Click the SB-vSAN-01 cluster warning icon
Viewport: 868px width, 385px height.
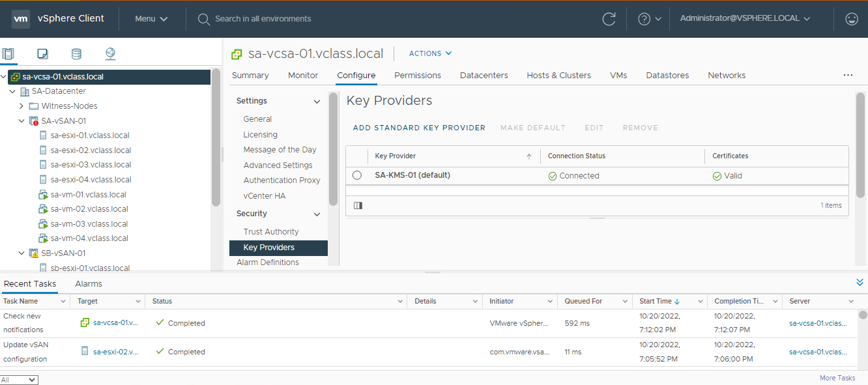click(x=34, y=253)
